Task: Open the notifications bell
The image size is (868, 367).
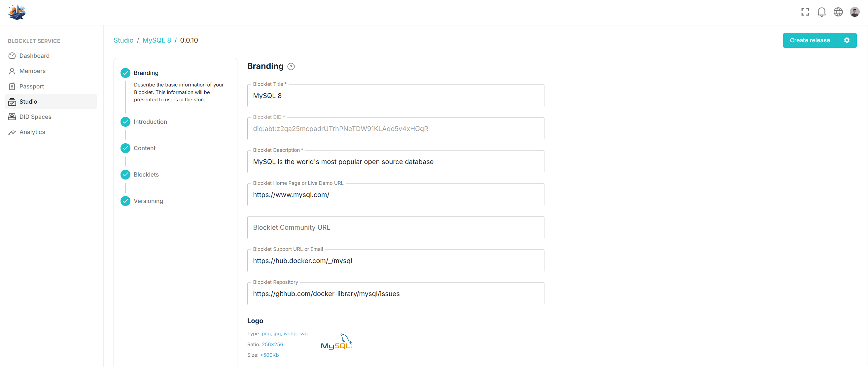Action: pos(821,12)
